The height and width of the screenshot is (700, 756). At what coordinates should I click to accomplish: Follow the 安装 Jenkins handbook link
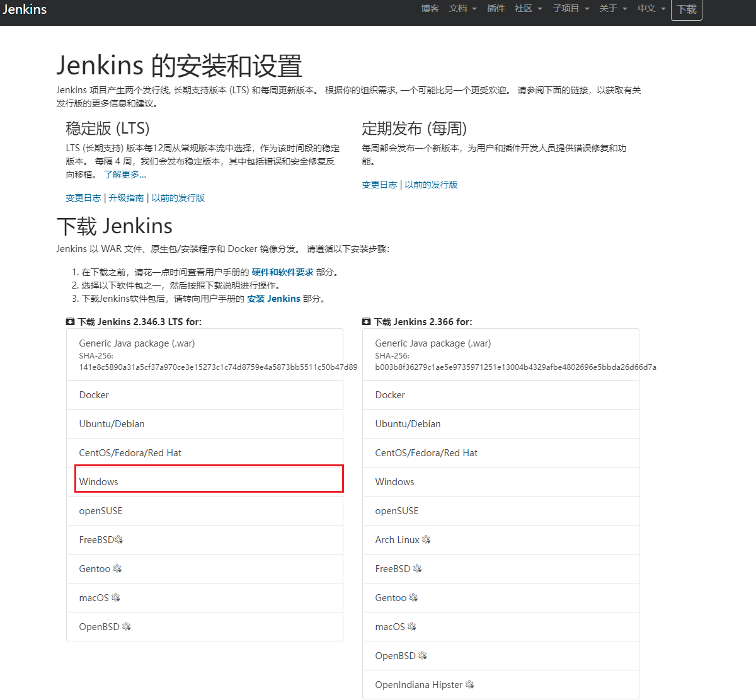coord(273,299)
